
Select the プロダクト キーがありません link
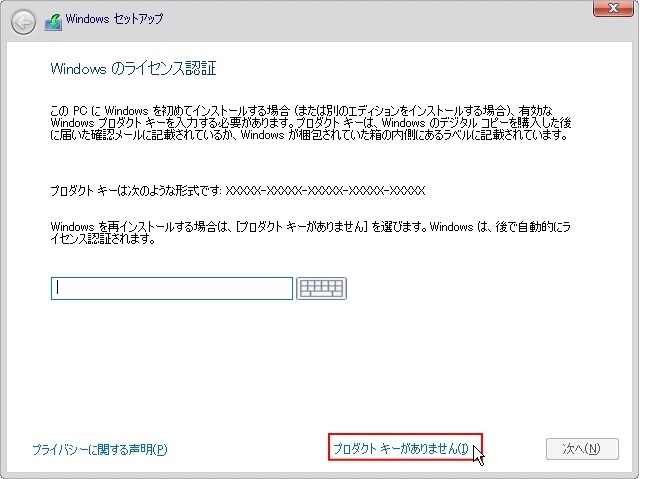tap(401, 448)
